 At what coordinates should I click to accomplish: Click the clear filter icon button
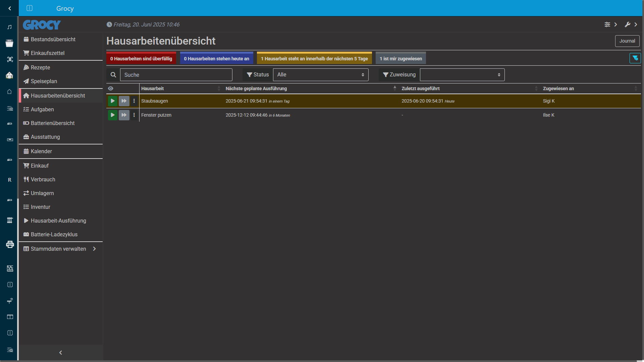pyautogui.click(x=635, y=58)
